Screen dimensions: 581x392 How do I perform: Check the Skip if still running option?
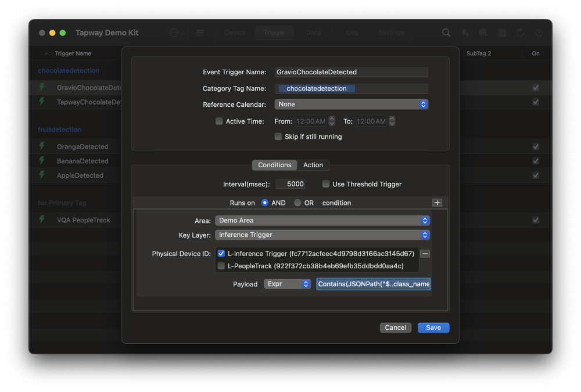(x=278, y=136)
